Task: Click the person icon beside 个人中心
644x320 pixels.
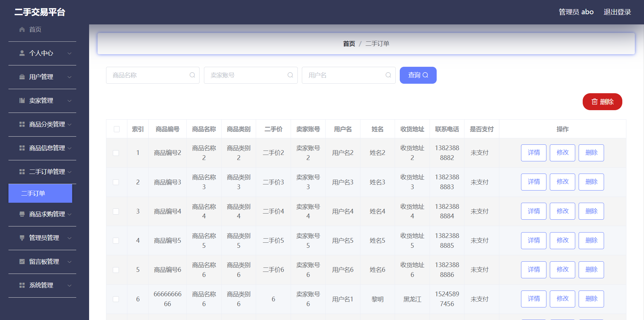Action: coord(22,53)
